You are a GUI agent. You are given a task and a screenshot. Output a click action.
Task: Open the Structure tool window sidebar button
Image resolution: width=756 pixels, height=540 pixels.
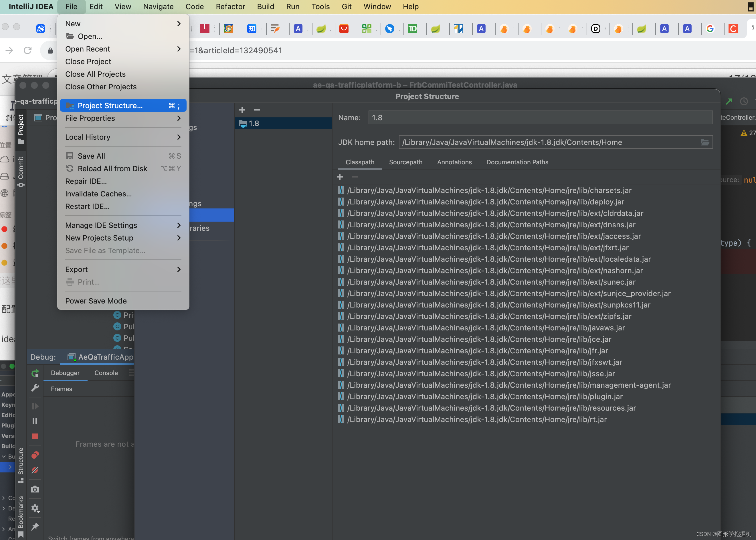click(x=21, y=465)
